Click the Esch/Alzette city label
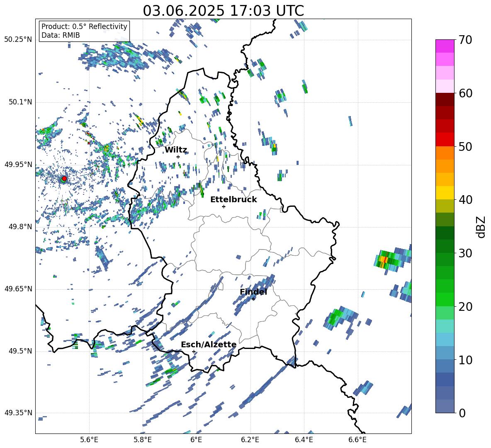This screenshot has height=448, width=491. [x=209, y=344]
